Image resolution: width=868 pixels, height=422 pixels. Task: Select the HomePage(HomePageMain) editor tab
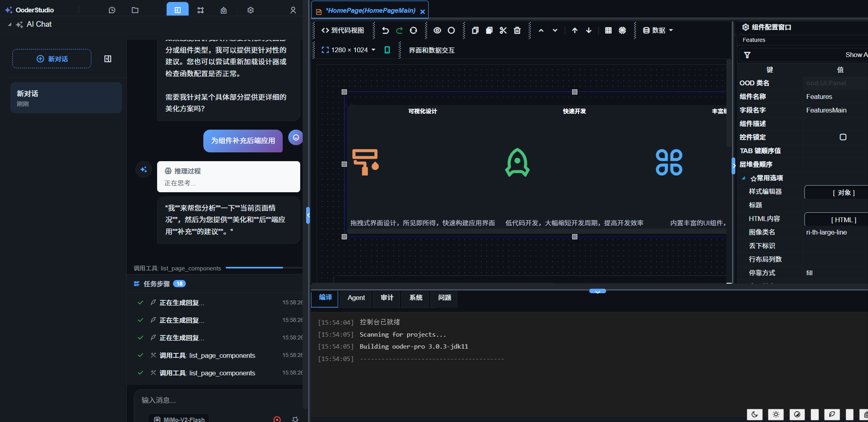[x=370, y=10]
